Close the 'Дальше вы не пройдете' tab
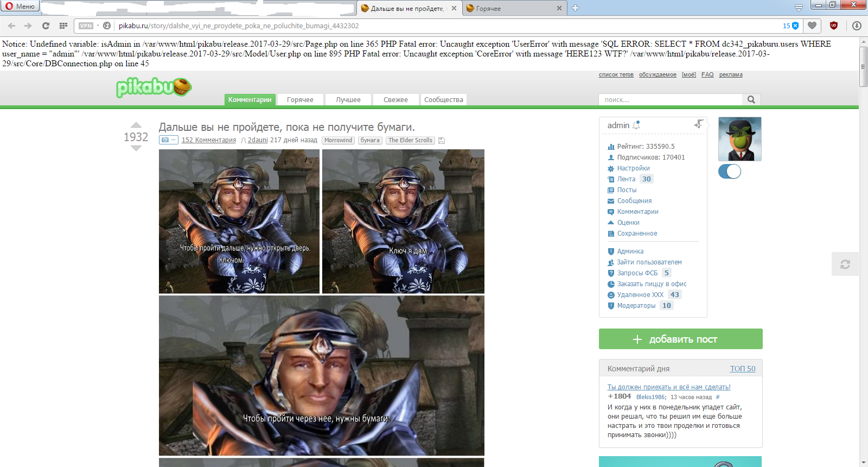 (x=454, y=8)
